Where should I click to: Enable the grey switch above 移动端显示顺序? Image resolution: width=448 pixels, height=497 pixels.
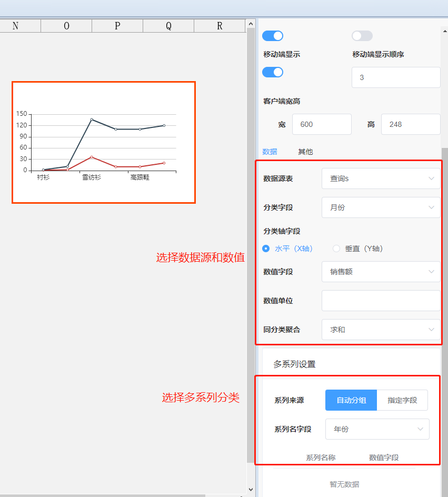point(362,36)
